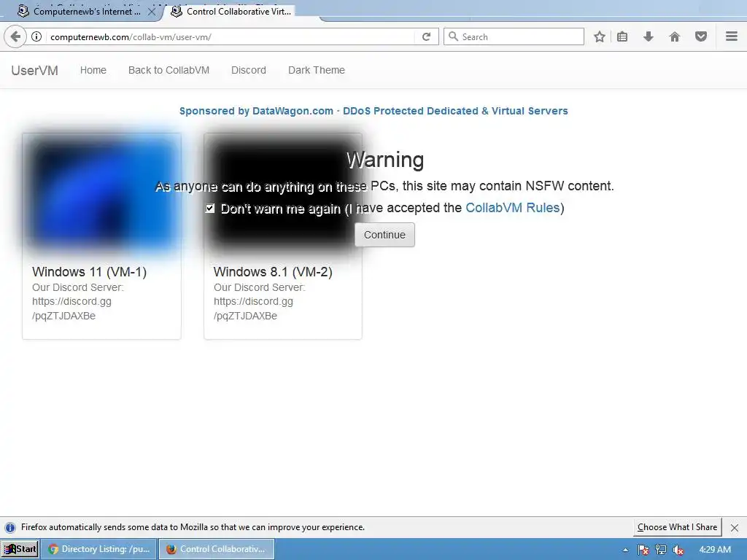Switch to Chrome Directory Listing taskbar item

98,549
